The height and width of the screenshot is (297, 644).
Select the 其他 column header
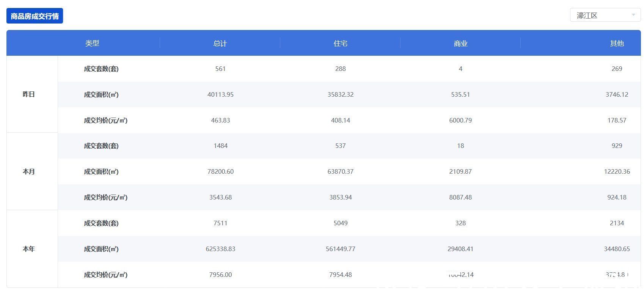[617, 43]
